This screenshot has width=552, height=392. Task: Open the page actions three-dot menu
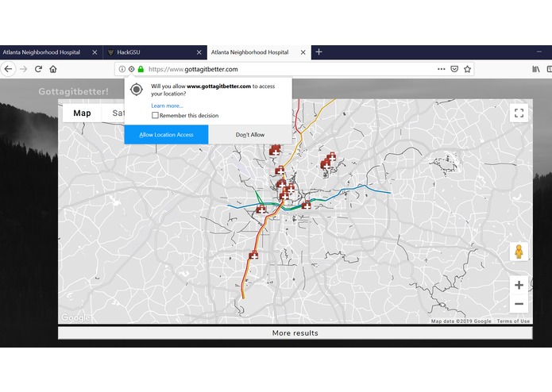pyautogui.click(x=441, y=69)
